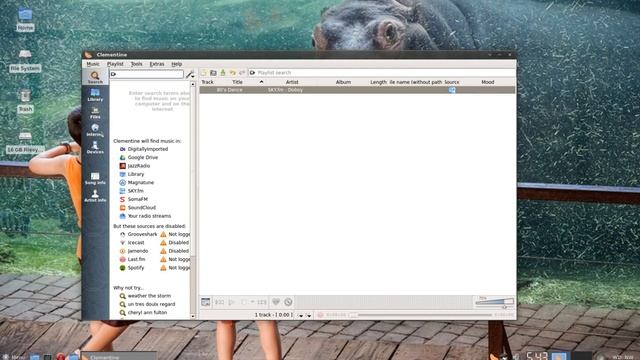Sort playlist by Album column header
The height and width of the screenshot is (360, 640).
[343, 82]
